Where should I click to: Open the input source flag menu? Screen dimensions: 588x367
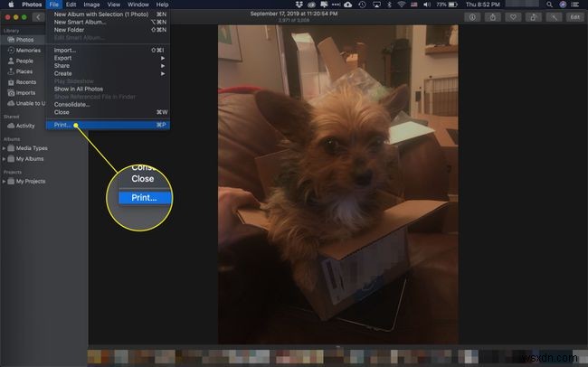tap(414, 5)
